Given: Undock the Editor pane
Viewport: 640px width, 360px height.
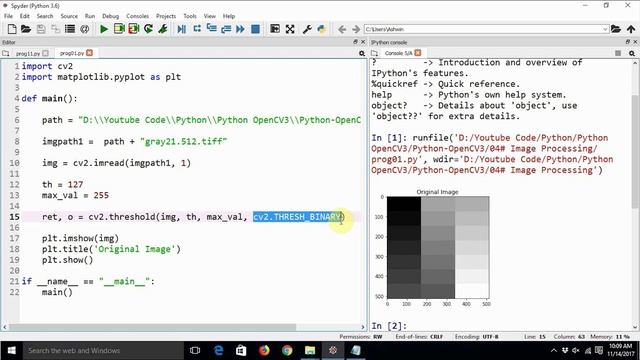Looking at the screenshot, I should coord(355,42).
